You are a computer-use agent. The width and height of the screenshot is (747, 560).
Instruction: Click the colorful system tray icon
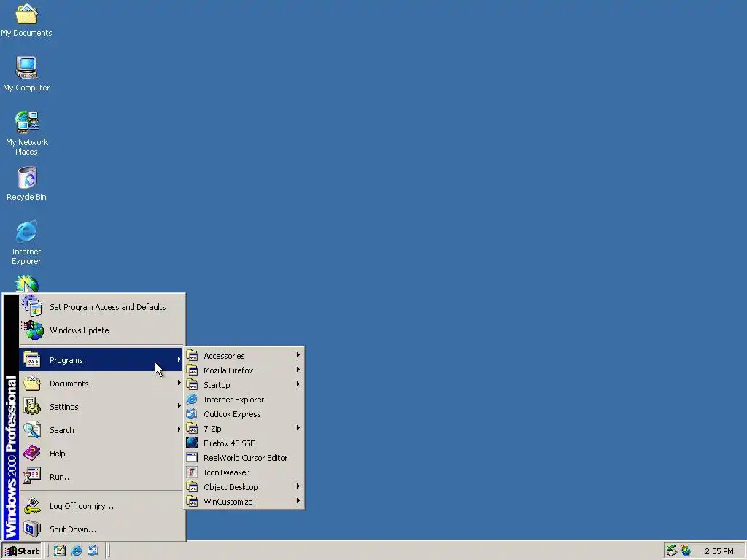coord(686,551)
